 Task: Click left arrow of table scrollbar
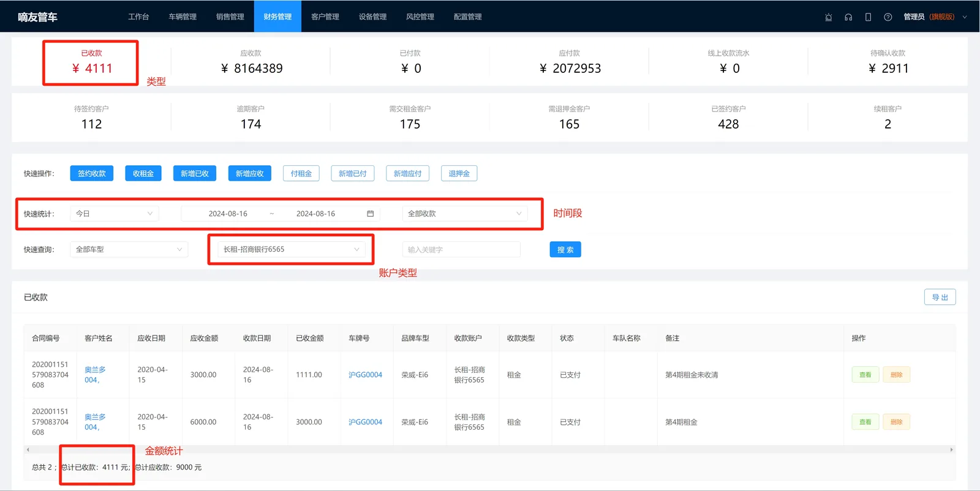pyautogui.click(x=28, y=449)
